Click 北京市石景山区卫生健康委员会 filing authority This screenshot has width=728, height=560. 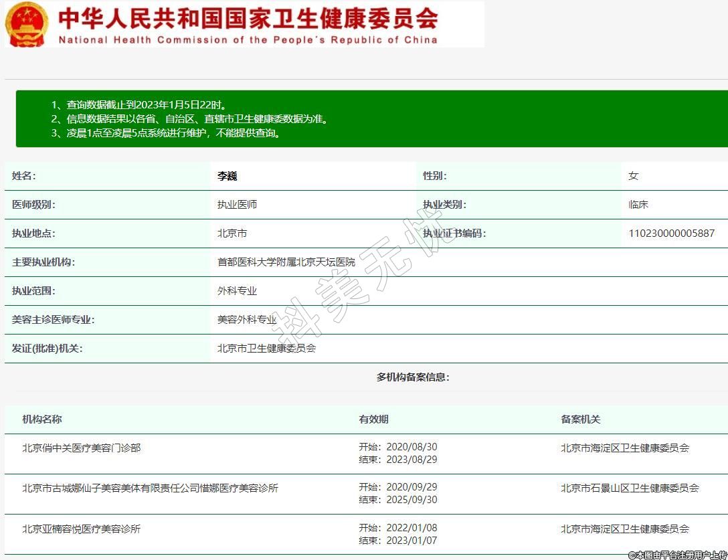point(630,488)
